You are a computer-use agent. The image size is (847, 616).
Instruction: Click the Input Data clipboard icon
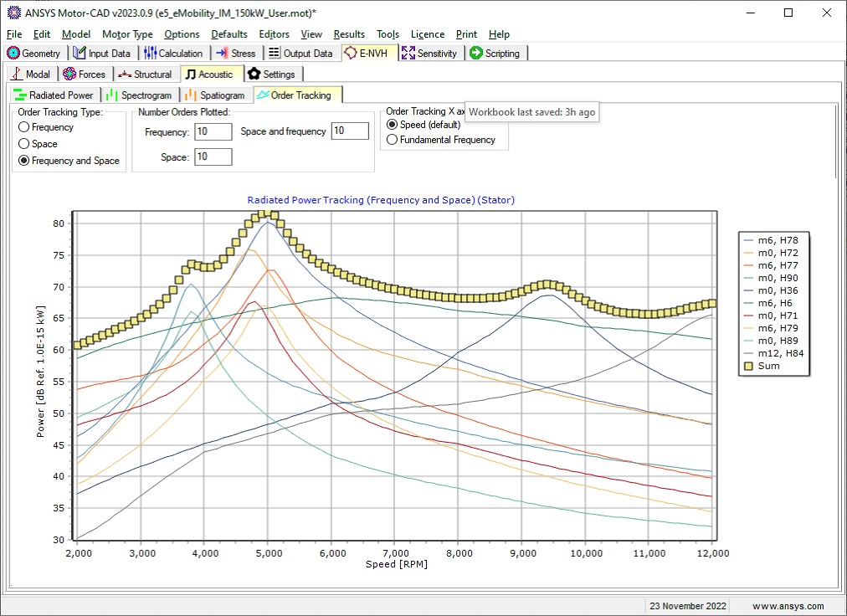tap(80, 53)
